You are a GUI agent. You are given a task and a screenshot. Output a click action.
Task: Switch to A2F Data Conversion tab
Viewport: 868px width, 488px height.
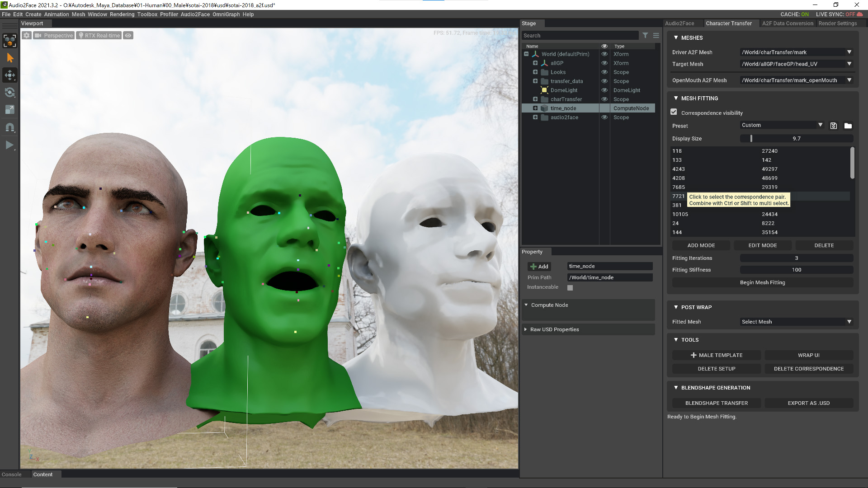(788, 23)
